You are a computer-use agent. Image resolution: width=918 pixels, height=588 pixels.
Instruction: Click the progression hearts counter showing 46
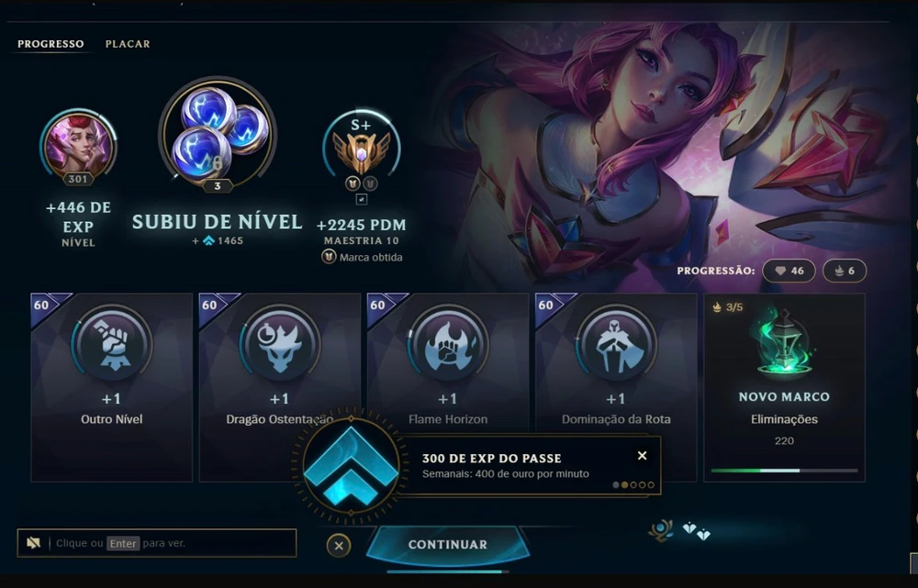click(789, 271)
